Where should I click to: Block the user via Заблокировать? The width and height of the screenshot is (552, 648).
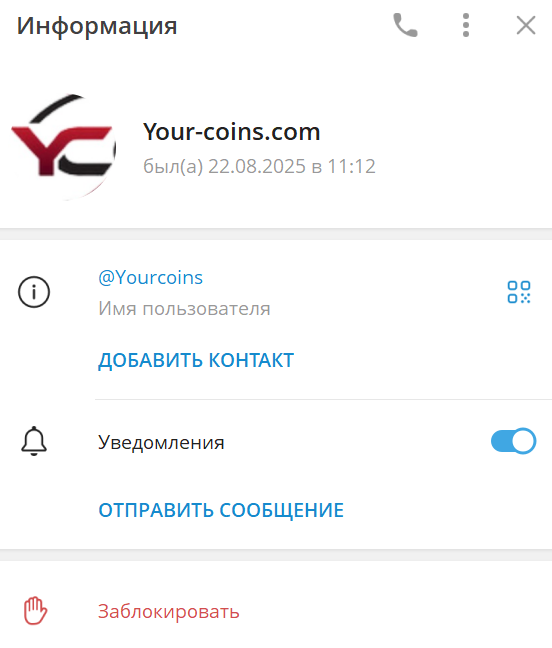(x=169, y=611)
